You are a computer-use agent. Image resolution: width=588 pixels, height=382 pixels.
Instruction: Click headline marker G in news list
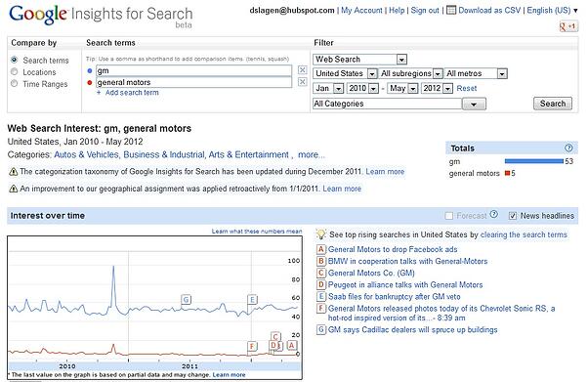point(321,330)
